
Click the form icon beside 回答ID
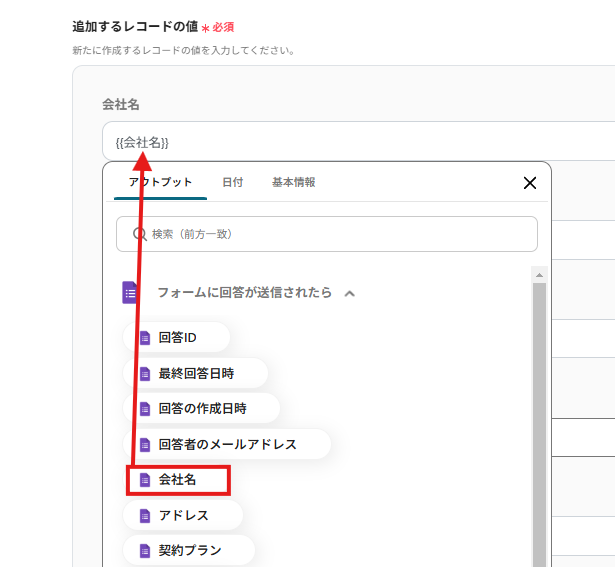tap(145, 338)
